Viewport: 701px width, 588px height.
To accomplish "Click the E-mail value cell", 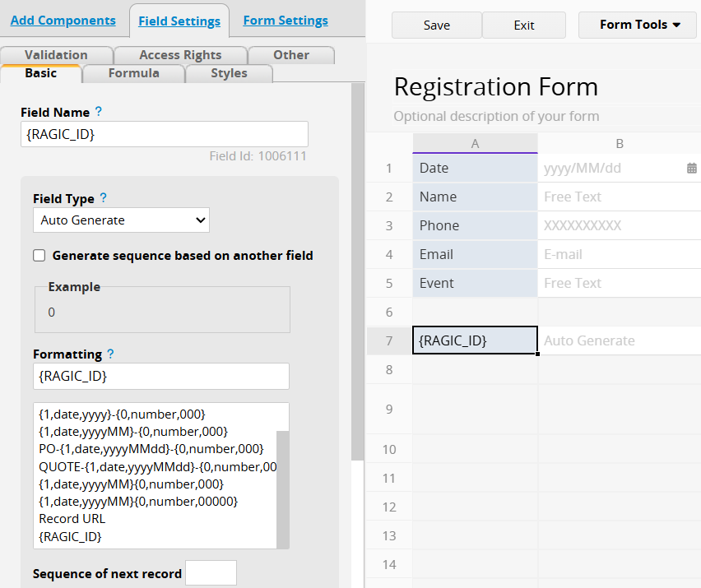I will coord(620,254).
